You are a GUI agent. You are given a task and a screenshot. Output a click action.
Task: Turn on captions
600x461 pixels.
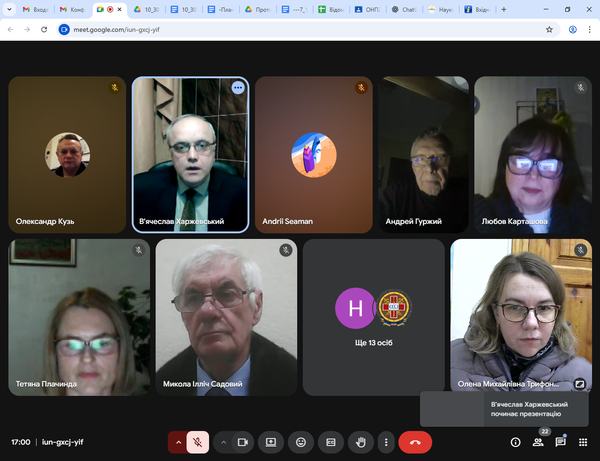[330, 441]
